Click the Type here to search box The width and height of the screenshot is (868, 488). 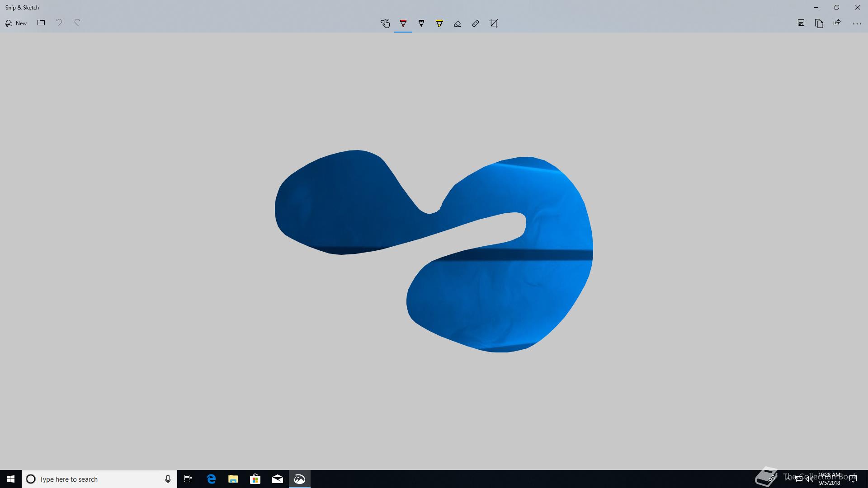point(99,479)
